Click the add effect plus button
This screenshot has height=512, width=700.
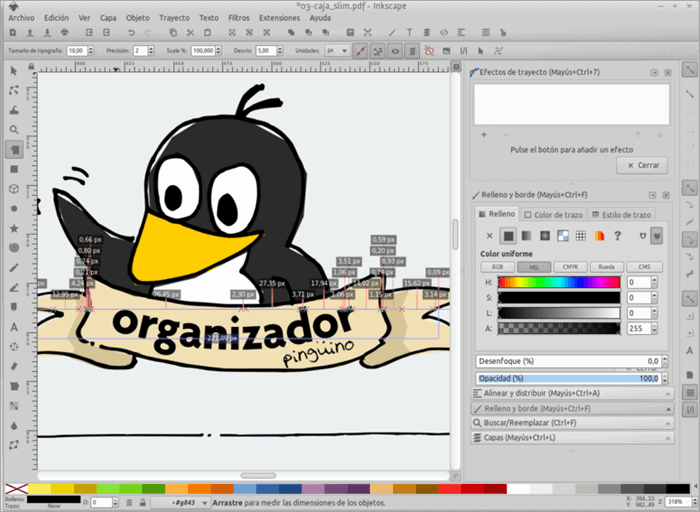484,134
